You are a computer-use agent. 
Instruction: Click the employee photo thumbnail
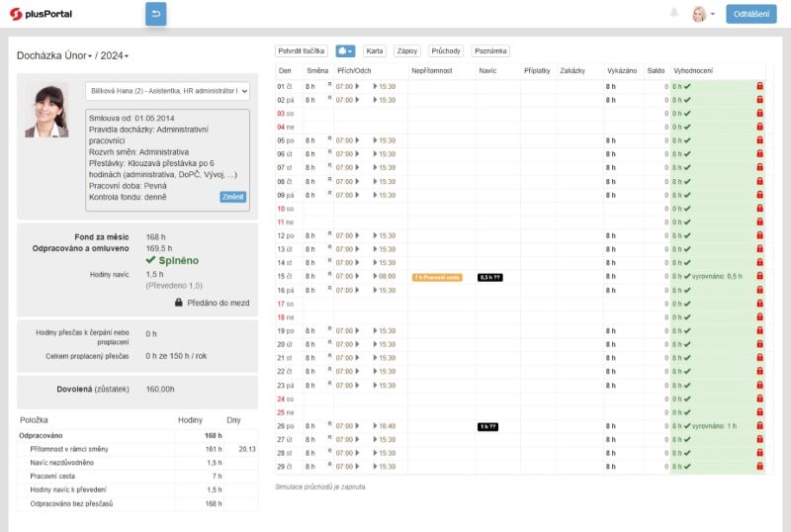pyautogui.click(x=46, y=111)
